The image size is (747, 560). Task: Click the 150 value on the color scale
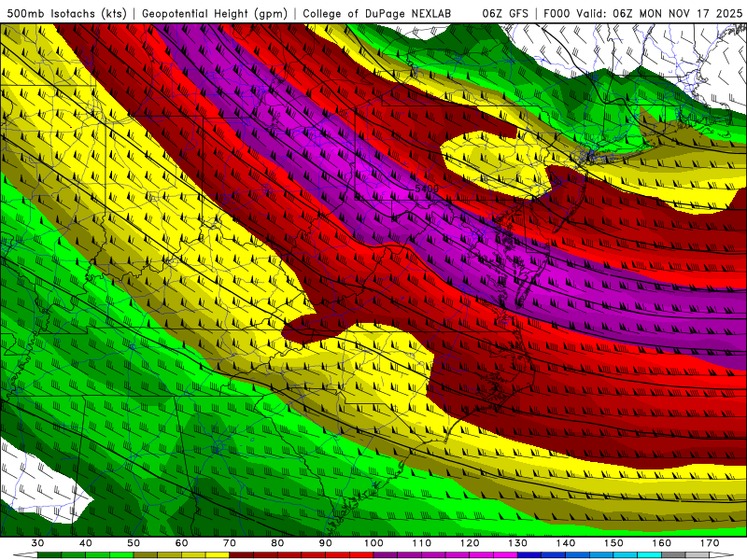pyautogui.click(x=613, y=543)
